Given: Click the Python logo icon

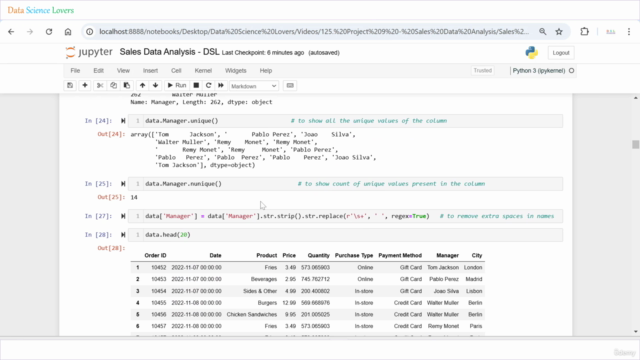Looking at the screenshot, I should tap(531, 53).
